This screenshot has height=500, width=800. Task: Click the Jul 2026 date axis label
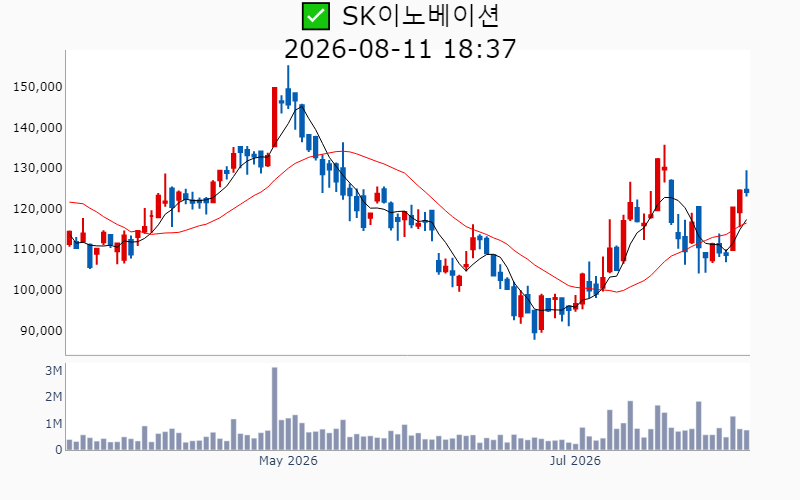(x=575, y=461)
